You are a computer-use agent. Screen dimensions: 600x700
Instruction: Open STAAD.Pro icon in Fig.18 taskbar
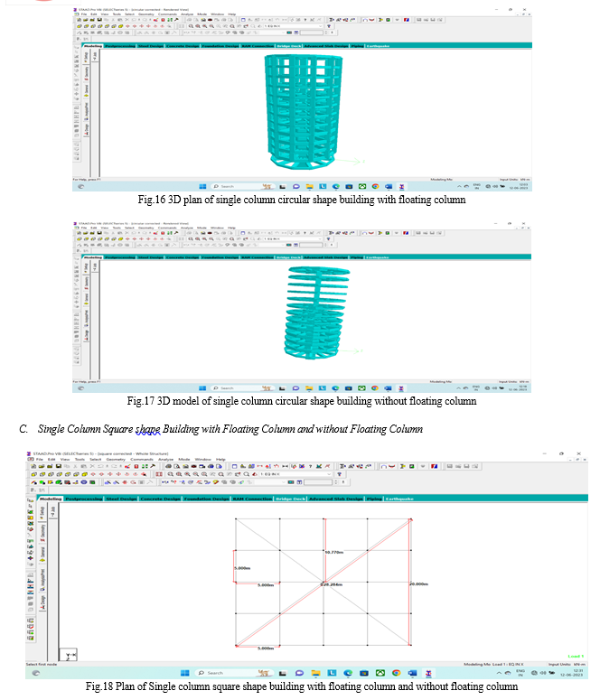click(x=428, y=673)
